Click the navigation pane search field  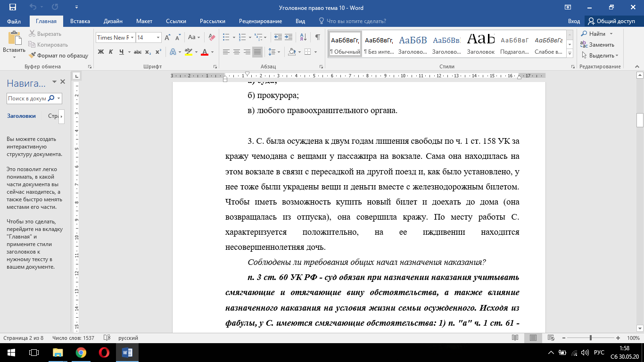pos(27,99)
